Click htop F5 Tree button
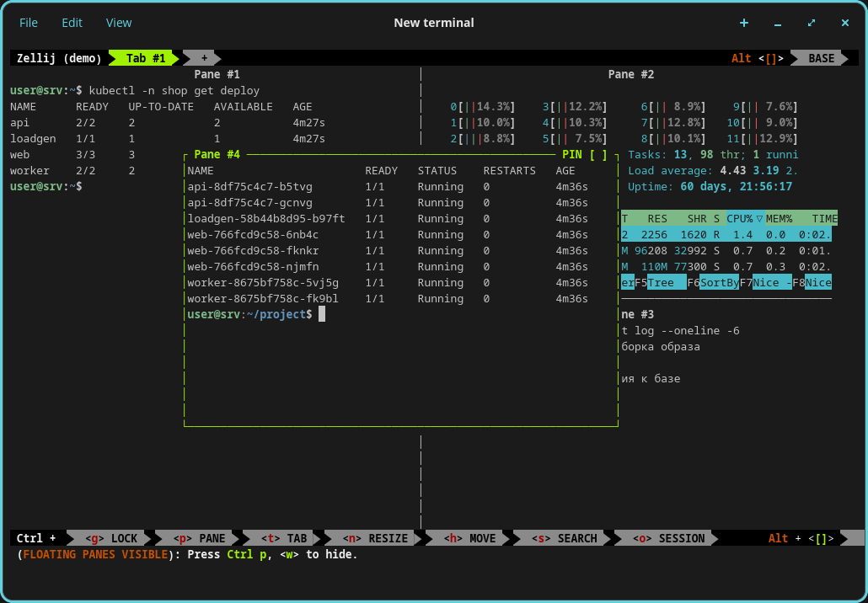Screen dimensions: 868x603 pos(661,283)
